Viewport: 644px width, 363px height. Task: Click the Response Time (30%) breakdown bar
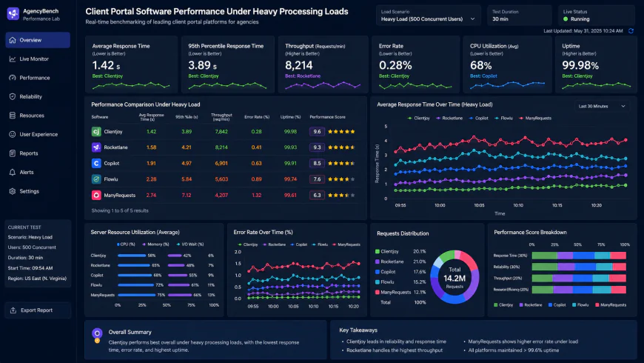click(579, 256)
